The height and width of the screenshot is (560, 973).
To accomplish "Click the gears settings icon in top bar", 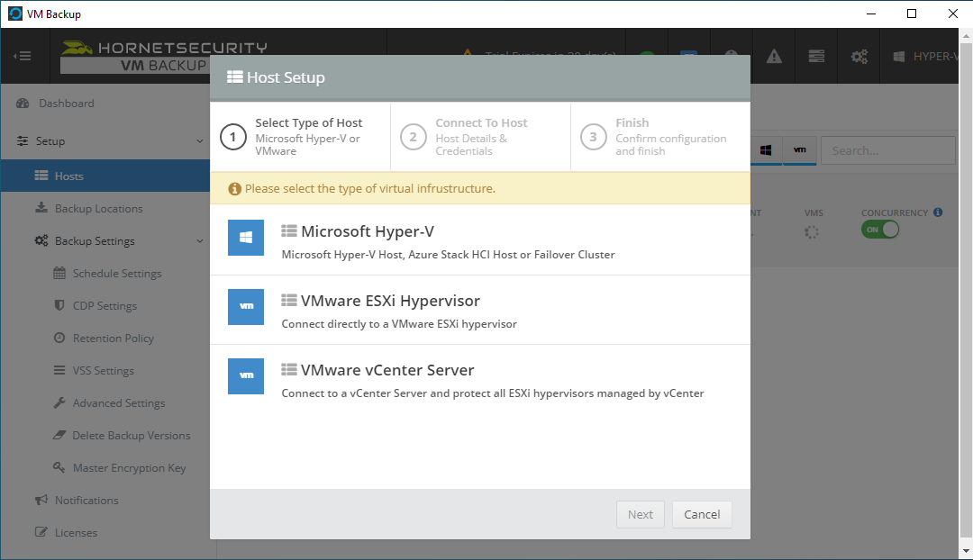I will (858, 55).
